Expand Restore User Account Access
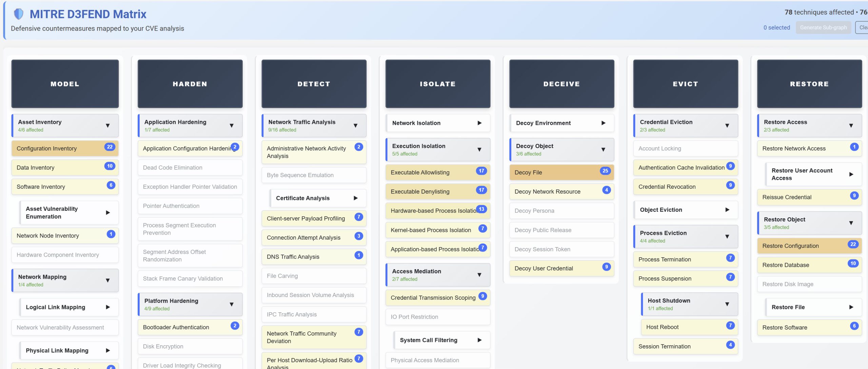This screenshot has width=868, height=369. [x=813, y=174]
